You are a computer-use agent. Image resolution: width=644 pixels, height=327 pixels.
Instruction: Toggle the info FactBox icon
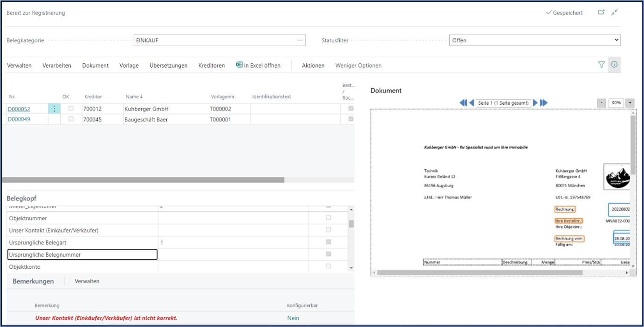click(x=614, y=65)
